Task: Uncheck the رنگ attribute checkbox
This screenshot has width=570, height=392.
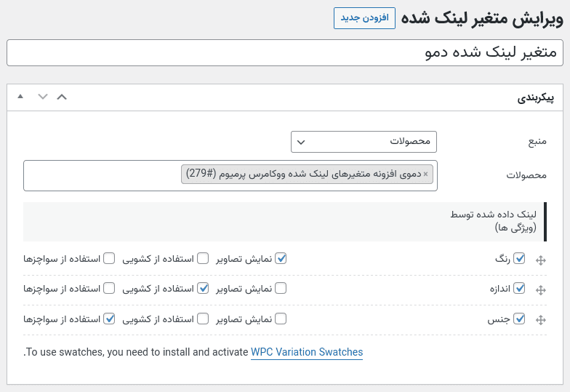Action: [519, 259]
